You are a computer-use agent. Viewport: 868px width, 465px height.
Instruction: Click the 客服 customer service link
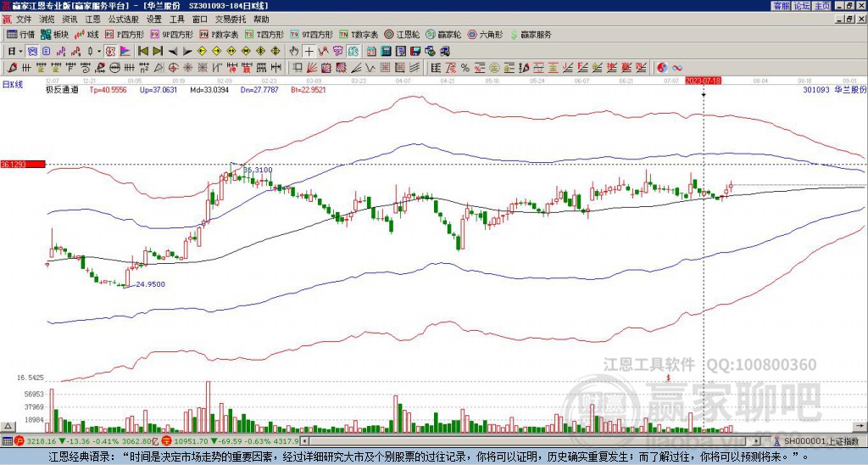[781, 6]
